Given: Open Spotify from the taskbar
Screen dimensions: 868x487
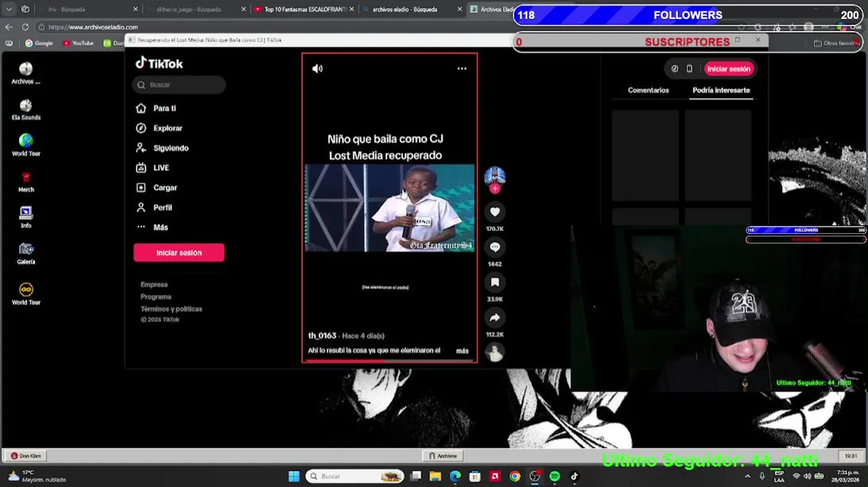Looking at the screenshot, I should click(554, 476).
